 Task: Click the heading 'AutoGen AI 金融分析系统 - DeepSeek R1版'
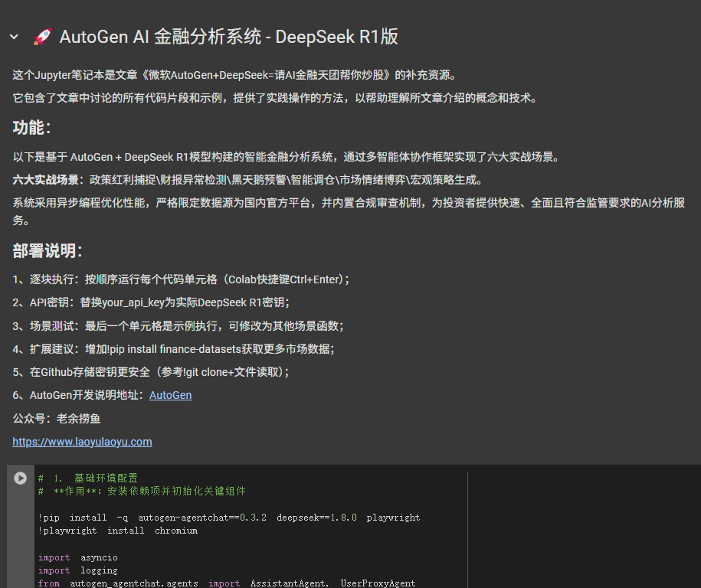click(228, 37)
